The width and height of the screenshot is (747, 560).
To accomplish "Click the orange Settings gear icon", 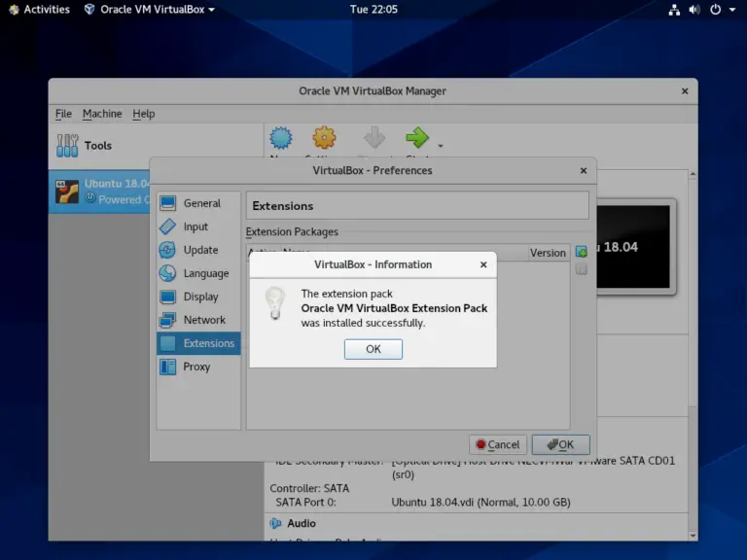I will click(324, 138).
